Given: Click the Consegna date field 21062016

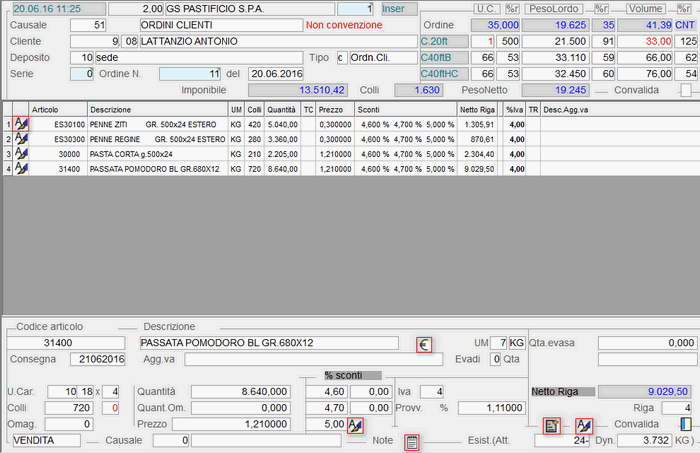Looking at the screenshot, I should tap(98, 359).
